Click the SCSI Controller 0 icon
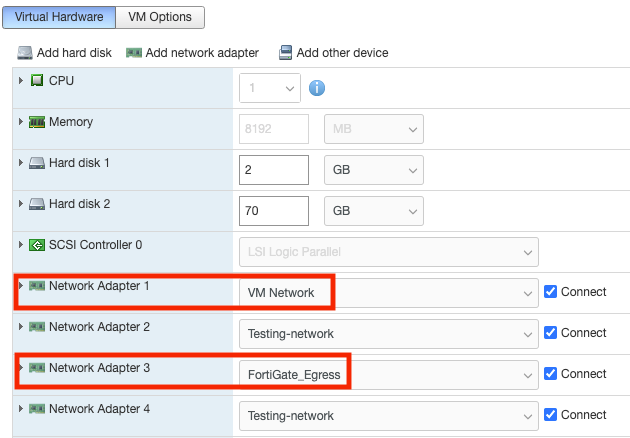Screen dimensions: 630x438 point(37,245)
